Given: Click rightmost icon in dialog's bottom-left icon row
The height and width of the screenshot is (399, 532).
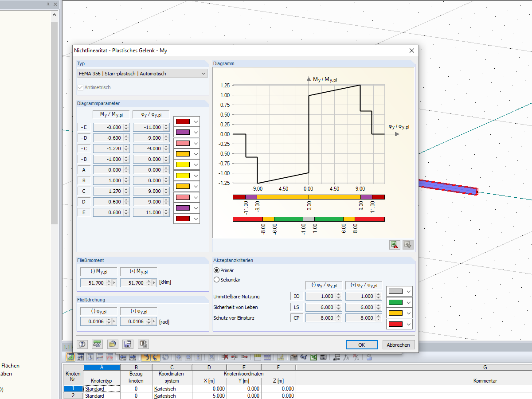Looking at the screenshot, I should (x=143, y=344).
